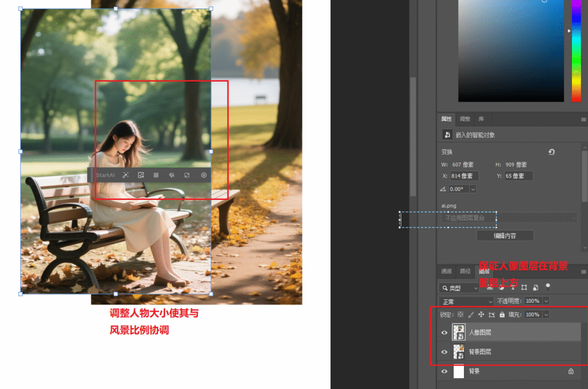Hide the 人像图层 layer via eye icon
The image size is (588, 389).
(444, 333)
